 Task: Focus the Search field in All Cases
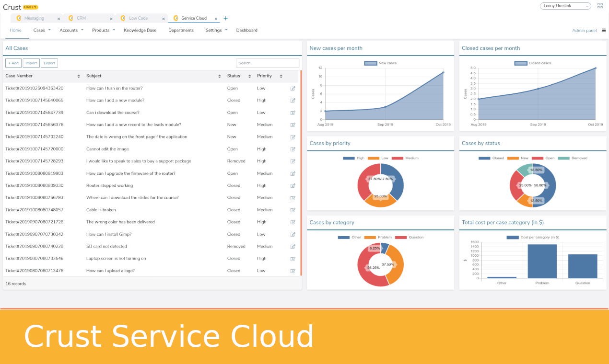coord(268,63)
